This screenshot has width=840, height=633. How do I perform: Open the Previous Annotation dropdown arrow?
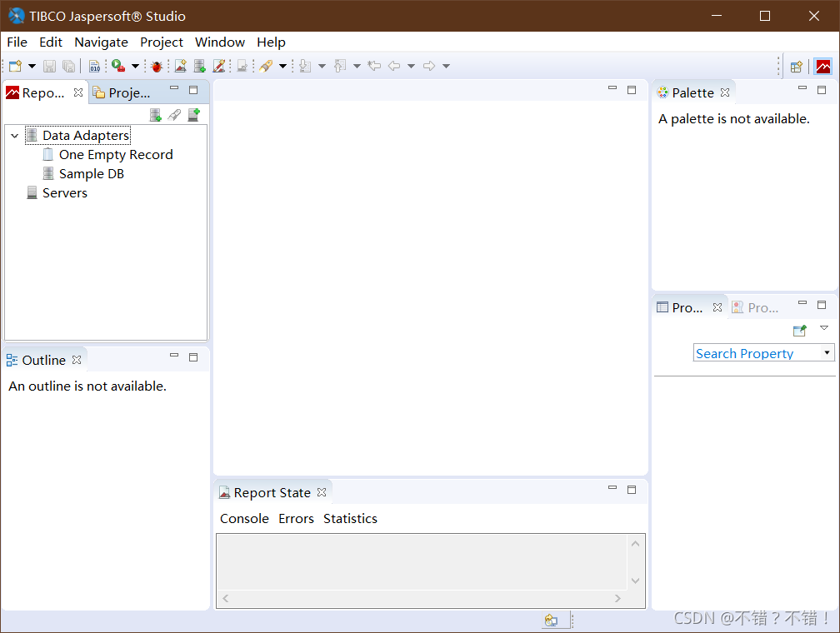click(357, 67)
